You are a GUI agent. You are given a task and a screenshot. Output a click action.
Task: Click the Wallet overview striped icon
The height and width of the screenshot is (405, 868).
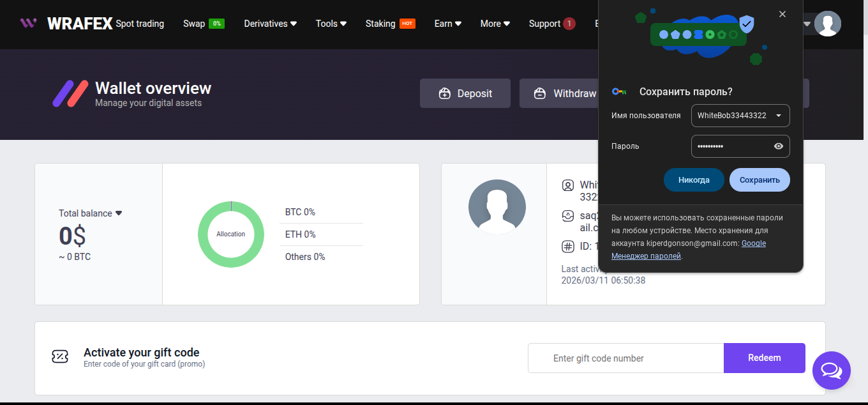[70, 93]
